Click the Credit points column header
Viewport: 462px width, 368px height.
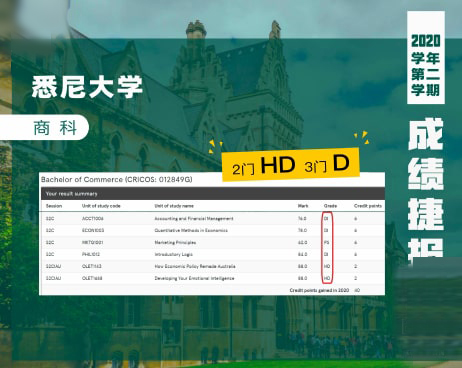(x=368, y=206)
